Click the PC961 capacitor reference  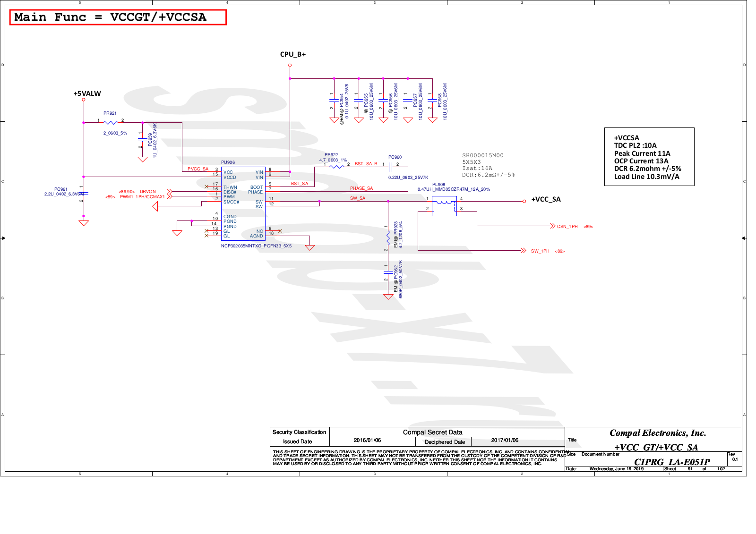coord(61,189)
